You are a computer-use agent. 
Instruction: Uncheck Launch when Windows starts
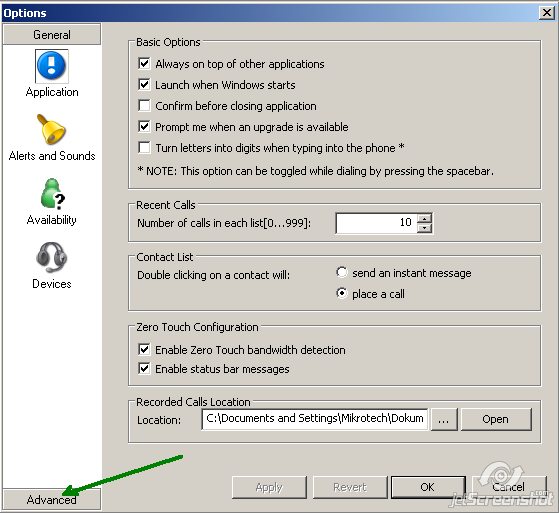(x=144, y=85)
